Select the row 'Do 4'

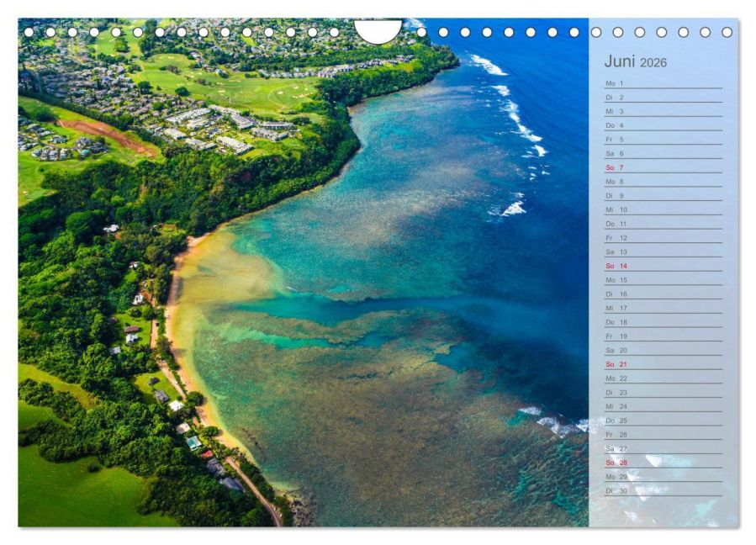(x=663, y=125)
